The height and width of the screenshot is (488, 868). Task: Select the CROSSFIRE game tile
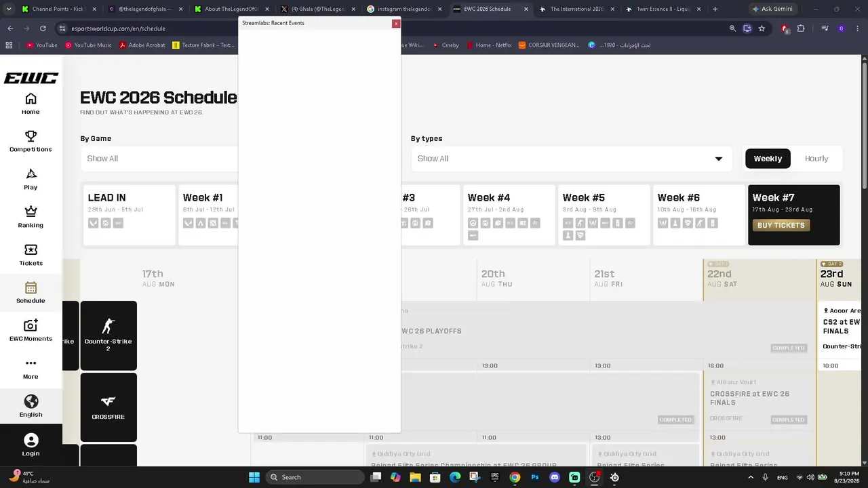(x=108, y=407)
